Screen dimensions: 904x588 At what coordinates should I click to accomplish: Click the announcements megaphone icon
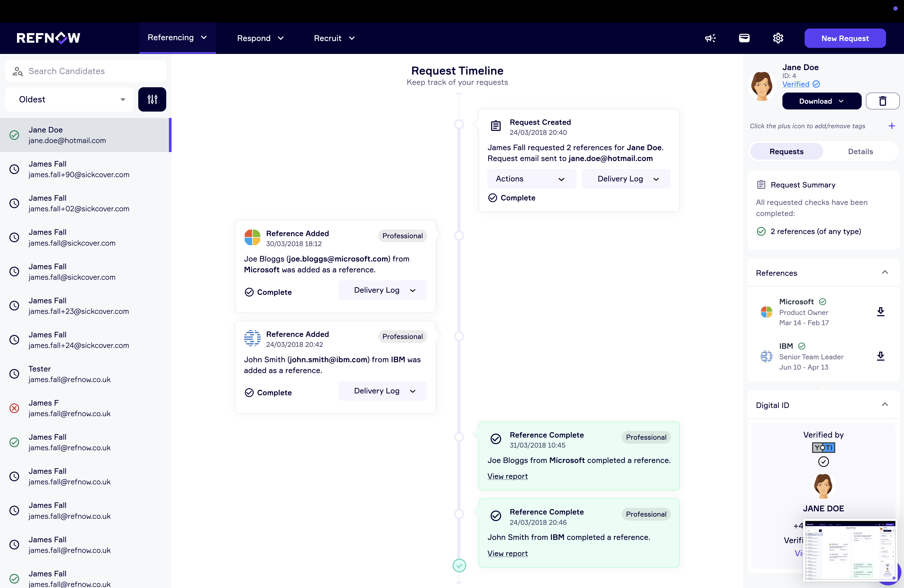click(x=710, y=38)
